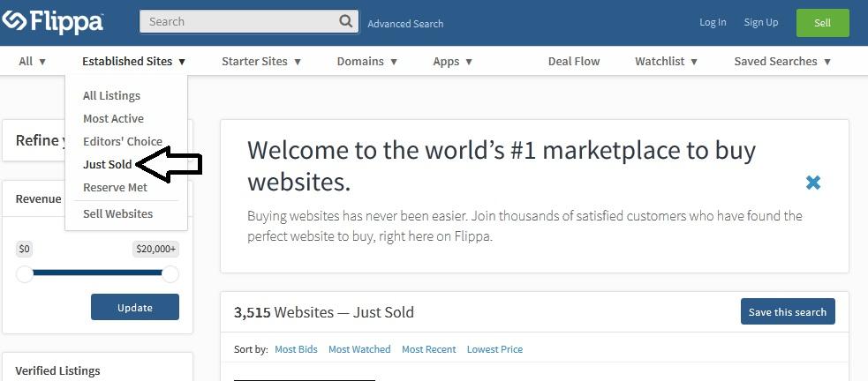
Task: Expand the Domains dropdown
Action: (367, 62)
